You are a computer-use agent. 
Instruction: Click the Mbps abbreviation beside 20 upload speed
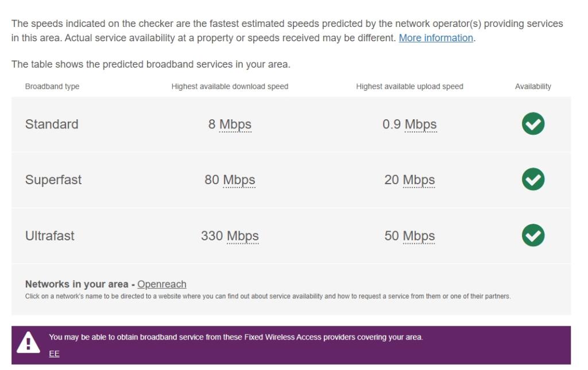click(419, 181)
